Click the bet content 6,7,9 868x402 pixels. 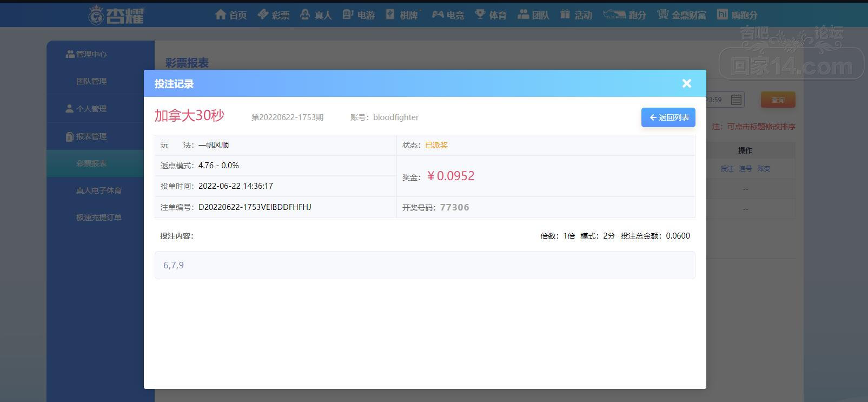pos(174,265)
